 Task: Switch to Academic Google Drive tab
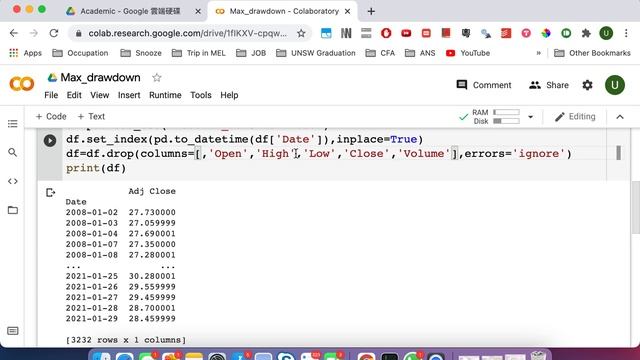point(130,11)
